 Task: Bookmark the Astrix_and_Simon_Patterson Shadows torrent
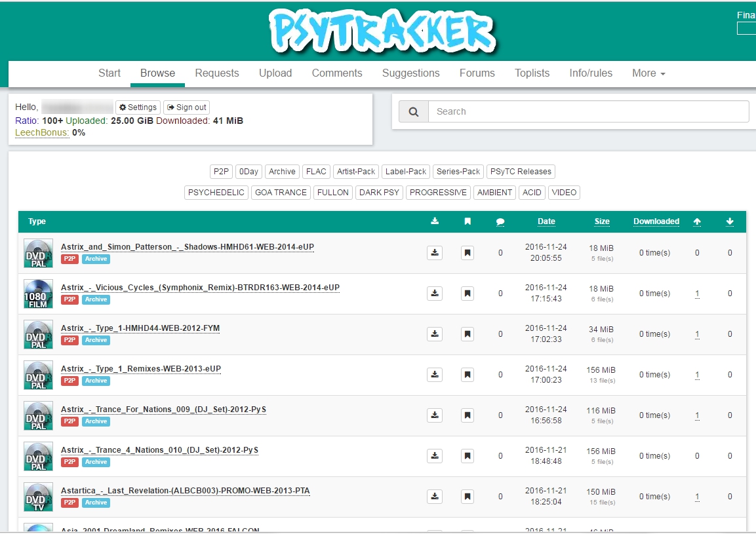[x=468, y=252]
